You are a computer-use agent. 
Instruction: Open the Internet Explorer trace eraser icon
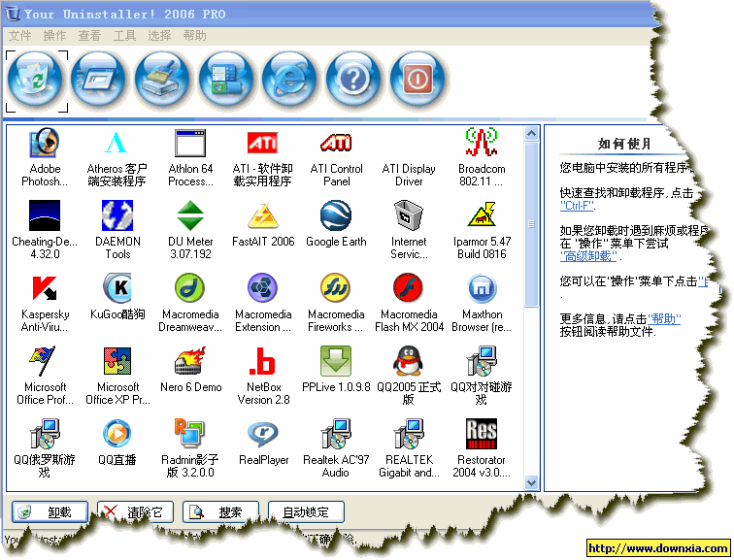[289, 81]
